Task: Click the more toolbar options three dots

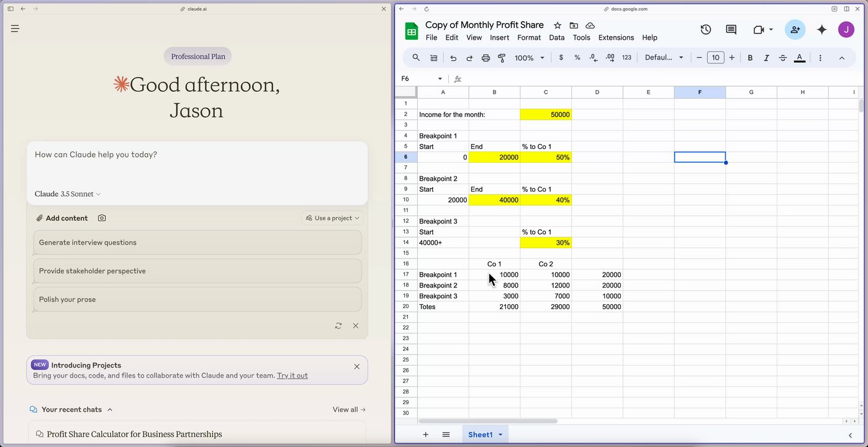Action: [x=820, y=58]
